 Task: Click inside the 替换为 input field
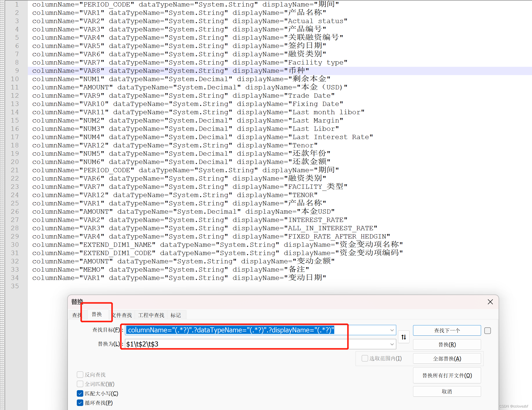pyautogui.click(x=251, y=344)
